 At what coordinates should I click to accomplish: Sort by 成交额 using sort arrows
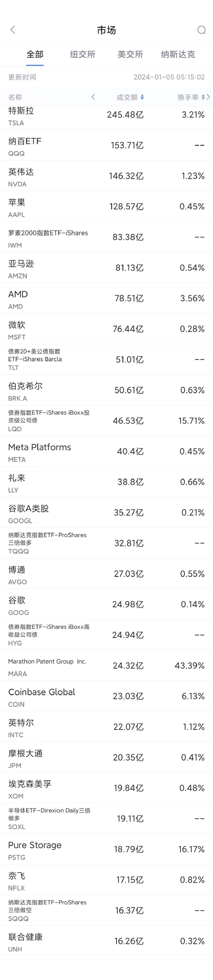point(142,97)
